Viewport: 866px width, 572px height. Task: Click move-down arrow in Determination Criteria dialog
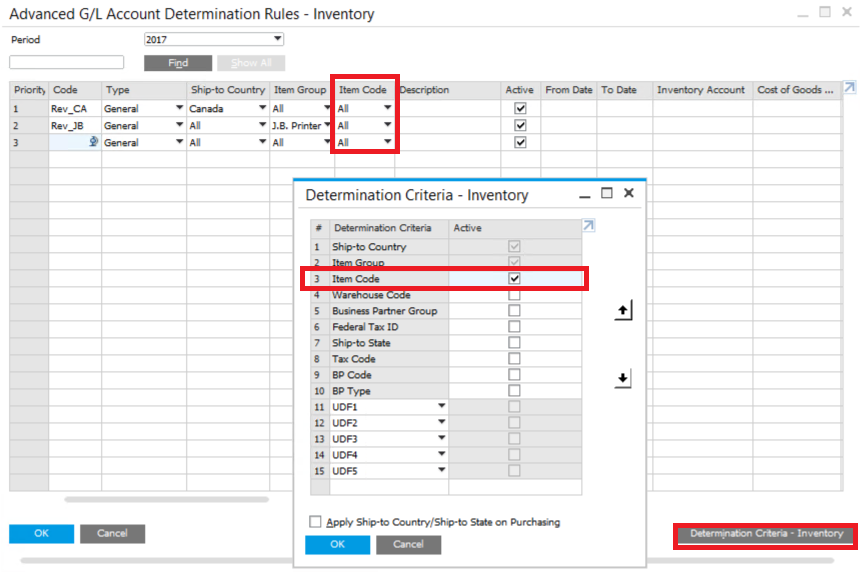click(x=623, y=379)
